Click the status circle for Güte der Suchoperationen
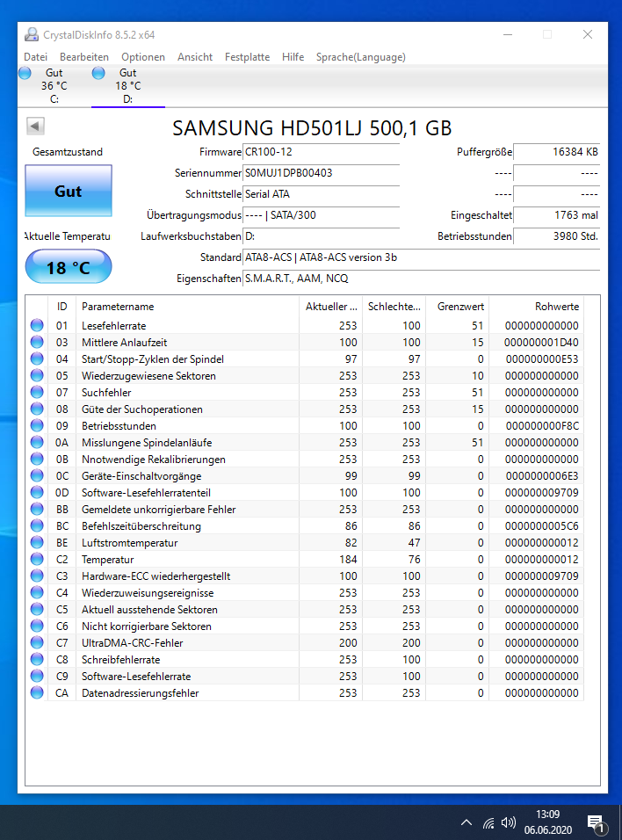This screenshot has height=840, width=622. (x=37, y=409)
